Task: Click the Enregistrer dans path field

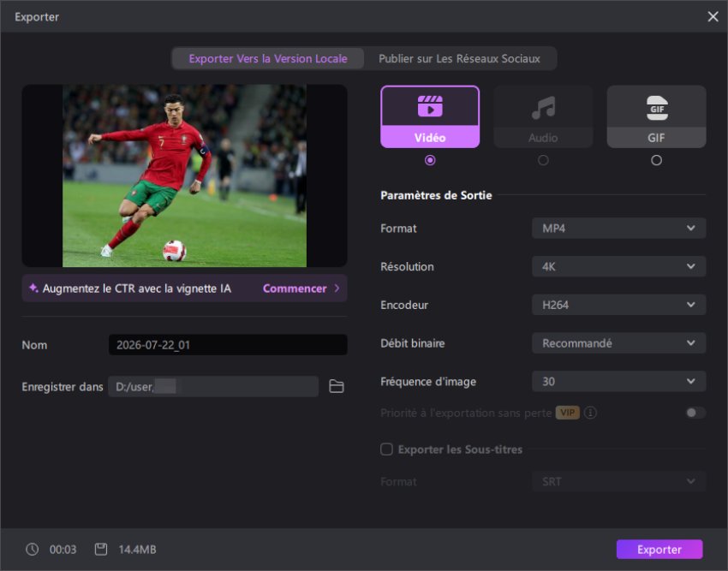Action: (213, 386)
